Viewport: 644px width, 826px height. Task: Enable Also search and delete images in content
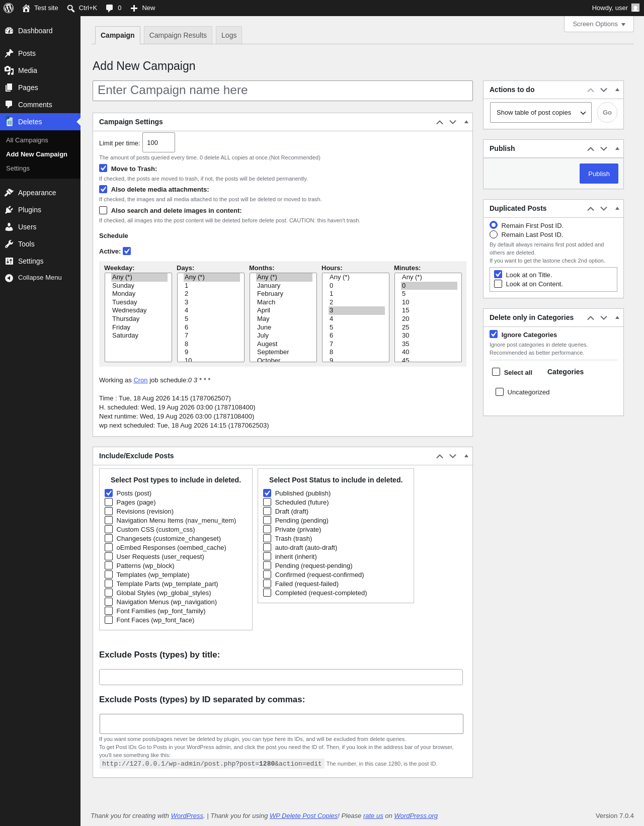tap(103, 210)
